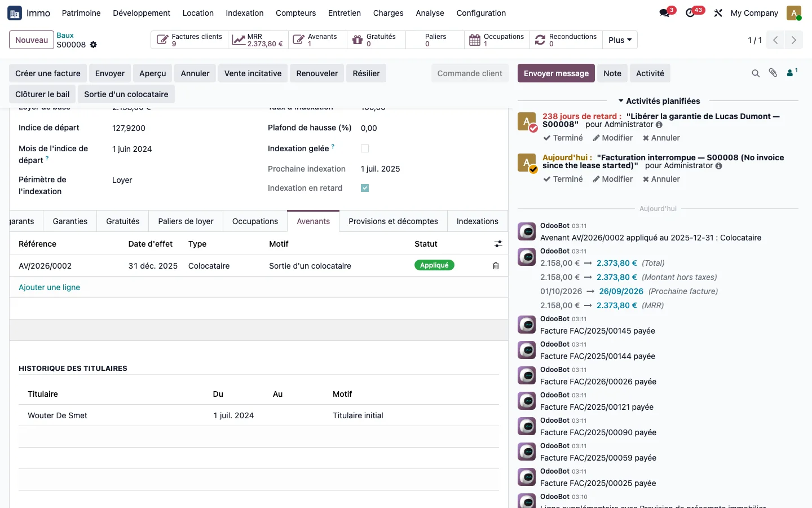Click the Baux breadcrumb link

click(x=65, y=35)
